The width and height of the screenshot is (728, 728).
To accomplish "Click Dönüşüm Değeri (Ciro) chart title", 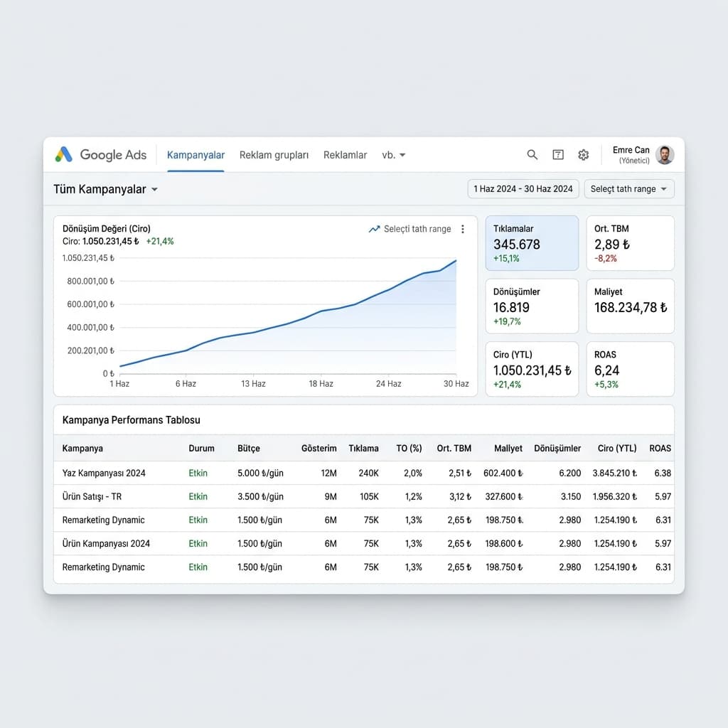I will (107, 229).
